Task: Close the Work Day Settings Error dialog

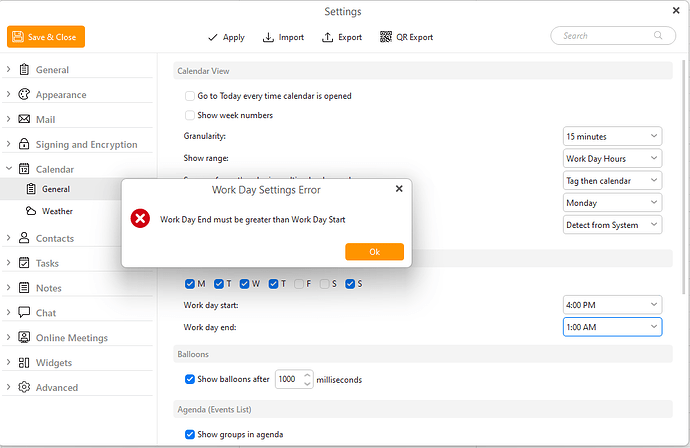Action: pyautogui.click(x=399, y=188)
